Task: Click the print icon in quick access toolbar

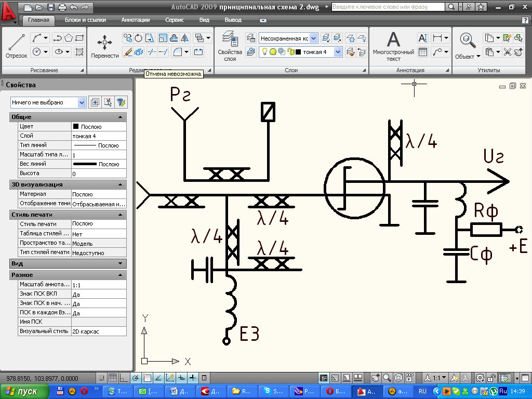Action: pyautogui.click(x=62, y=7)
